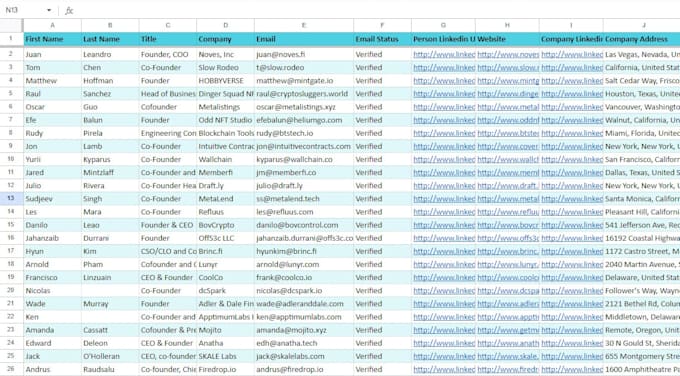Screen dimensions: 680x376
Task: Click into the formula bar input
Action: click(377, 10)
